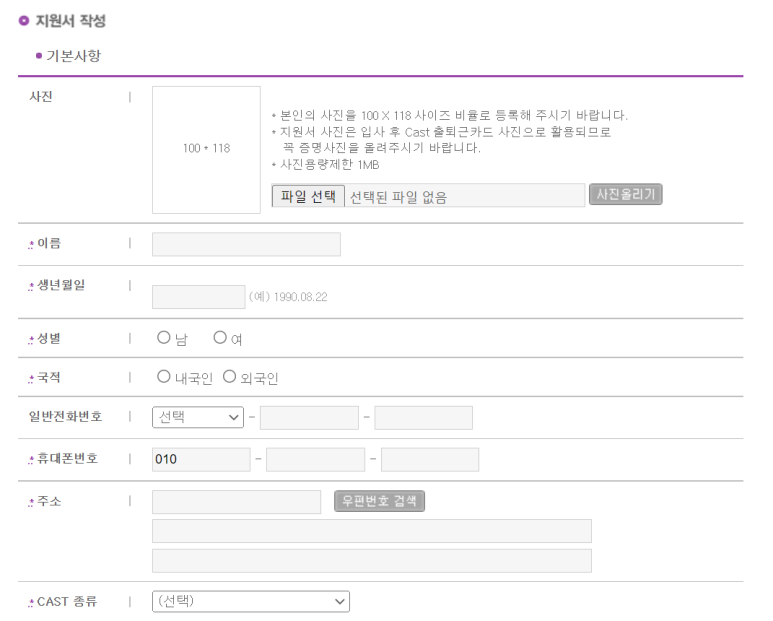The width and height of the screenshot is (773, 621).
Task: Click the 이름 name input field
Action: click(246, 244)
